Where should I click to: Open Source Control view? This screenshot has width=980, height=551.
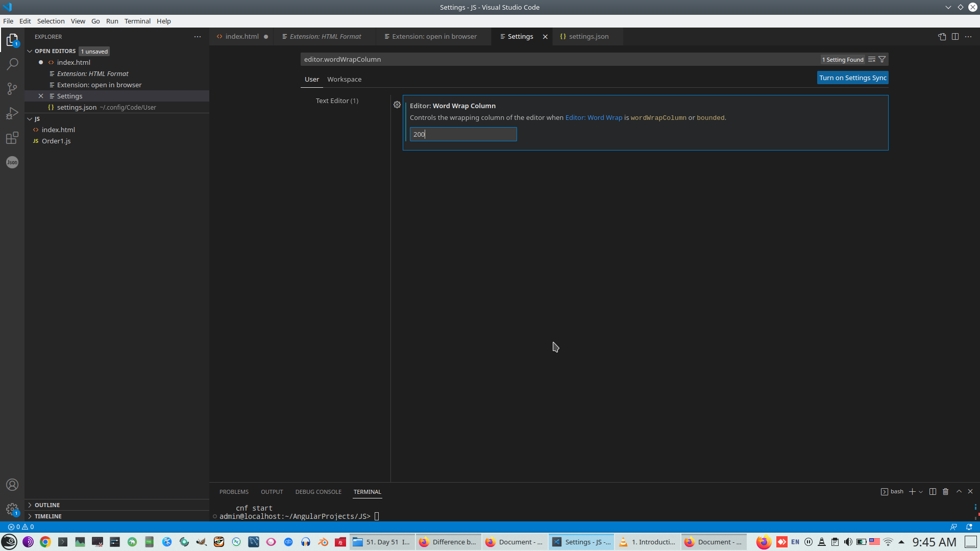[x=12, y=89]
